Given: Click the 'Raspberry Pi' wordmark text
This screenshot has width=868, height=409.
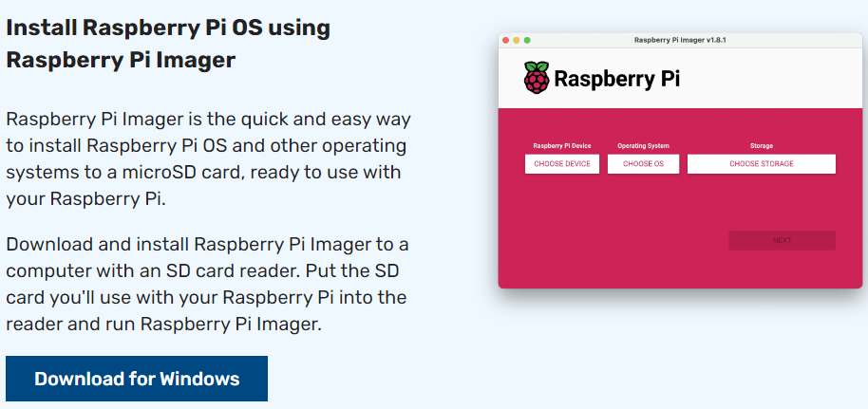Looking at the screenshot, I should (616, 79).
